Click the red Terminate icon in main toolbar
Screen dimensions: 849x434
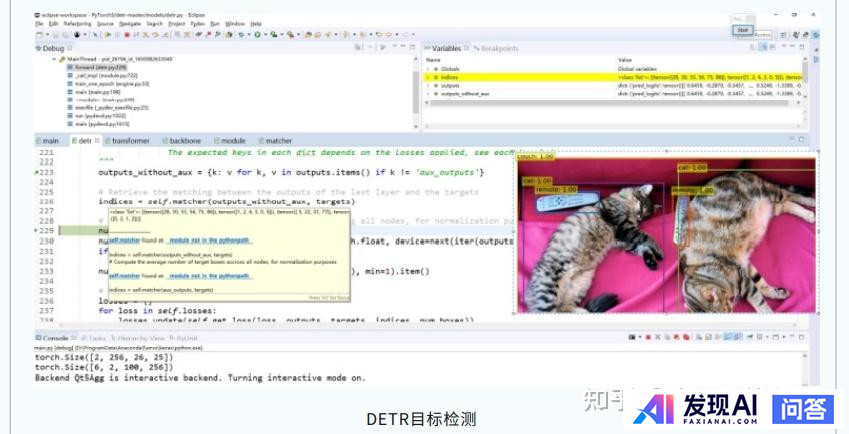[127, 35]
